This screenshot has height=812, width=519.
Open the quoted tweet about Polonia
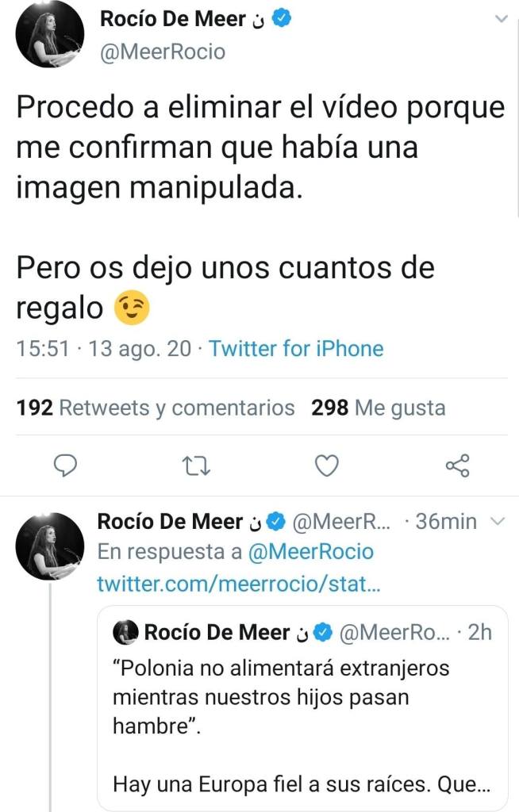point(302,714)
